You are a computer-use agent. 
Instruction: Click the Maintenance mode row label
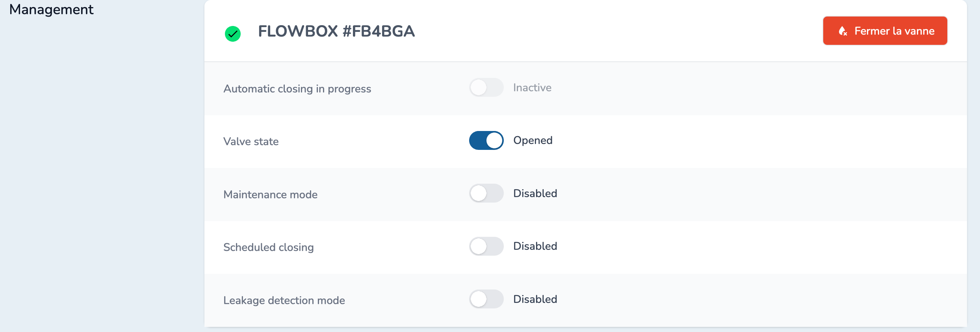point(271,194)
